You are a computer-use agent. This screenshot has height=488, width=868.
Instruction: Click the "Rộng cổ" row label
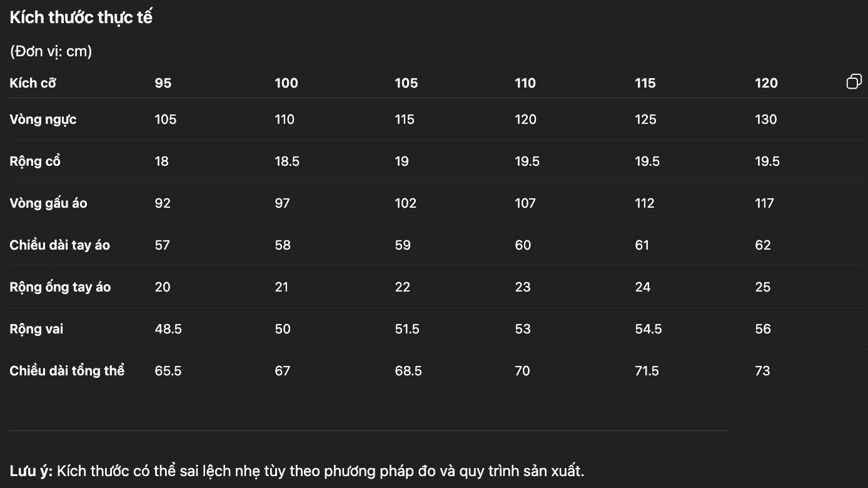click(35, 161)
